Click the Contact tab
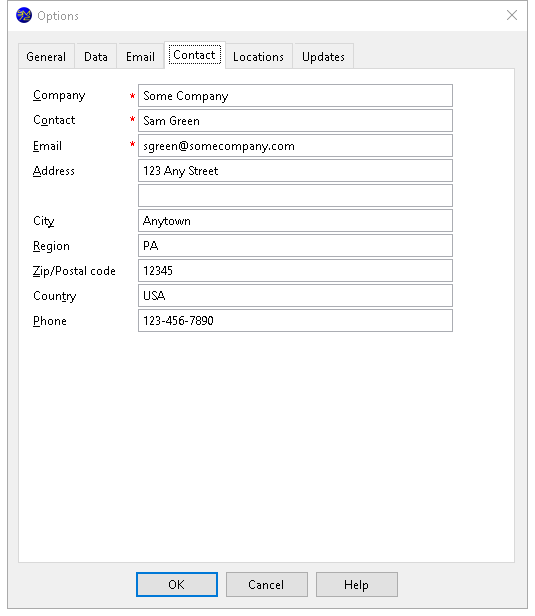The width and height of the screenshot is (535, 616). pyautogui.click(x=194, y=55)
